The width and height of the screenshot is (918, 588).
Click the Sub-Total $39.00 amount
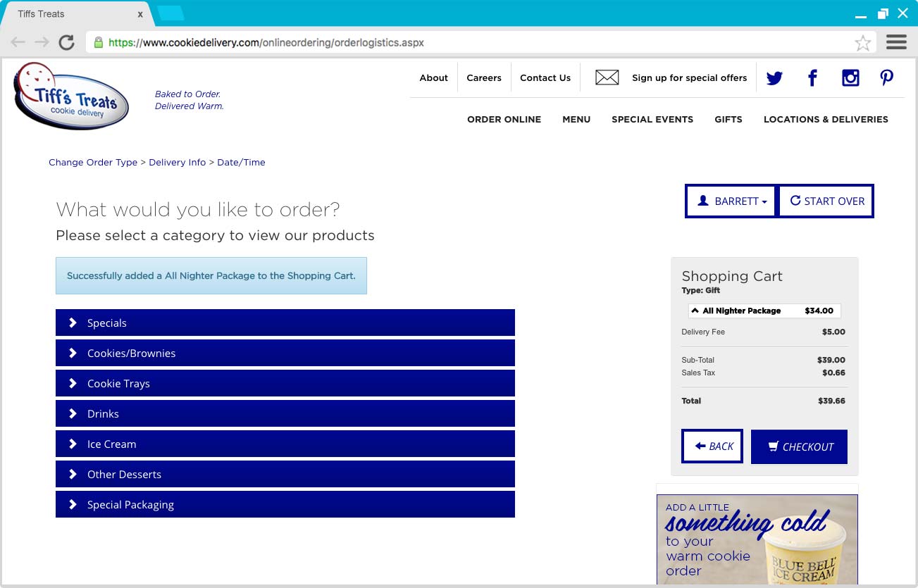click(831, 360)
